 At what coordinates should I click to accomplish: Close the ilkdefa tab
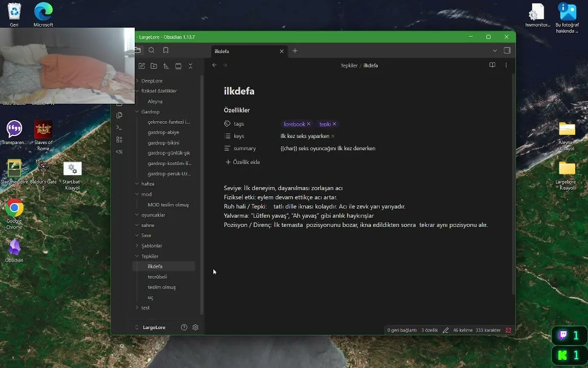tap(282, 52)
